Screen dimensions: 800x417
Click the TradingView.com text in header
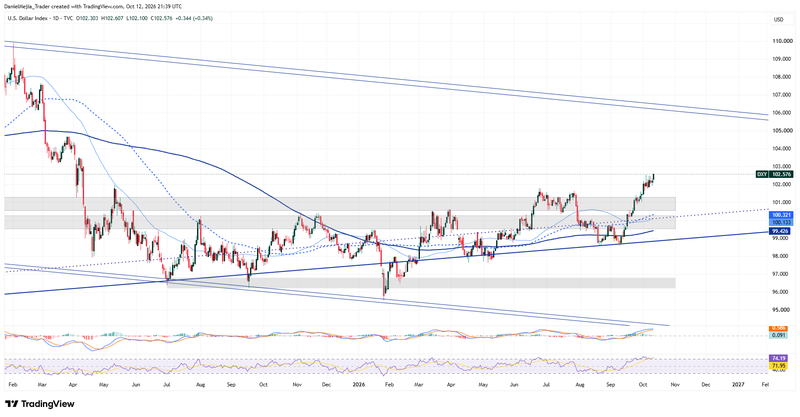(x=103, y=7)
